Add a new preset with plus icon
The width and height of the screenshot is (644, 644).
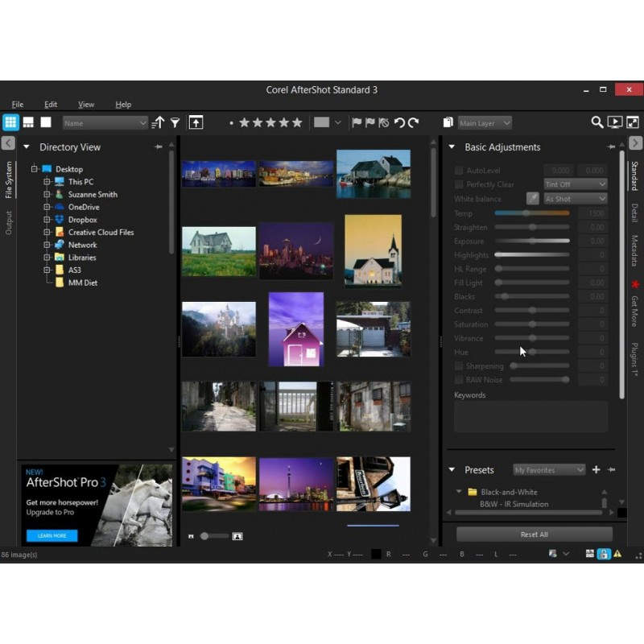pos(596,469)
